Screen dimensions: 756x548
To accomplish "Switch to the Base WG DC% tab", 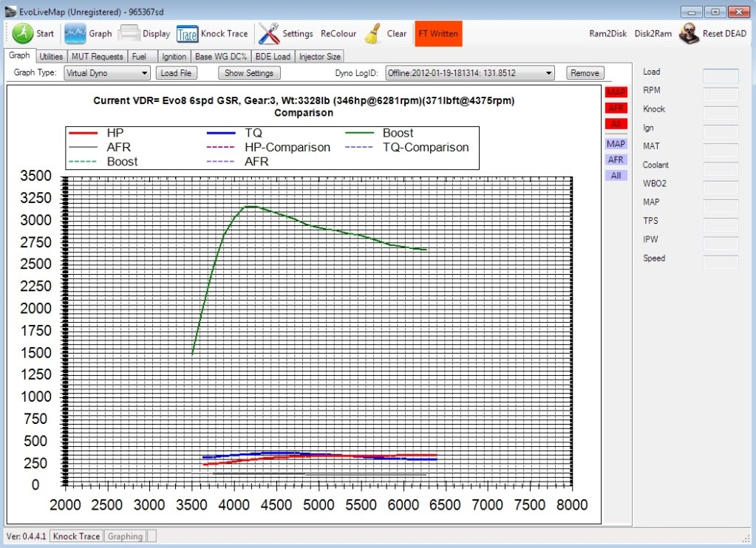I will coord(221,56).
